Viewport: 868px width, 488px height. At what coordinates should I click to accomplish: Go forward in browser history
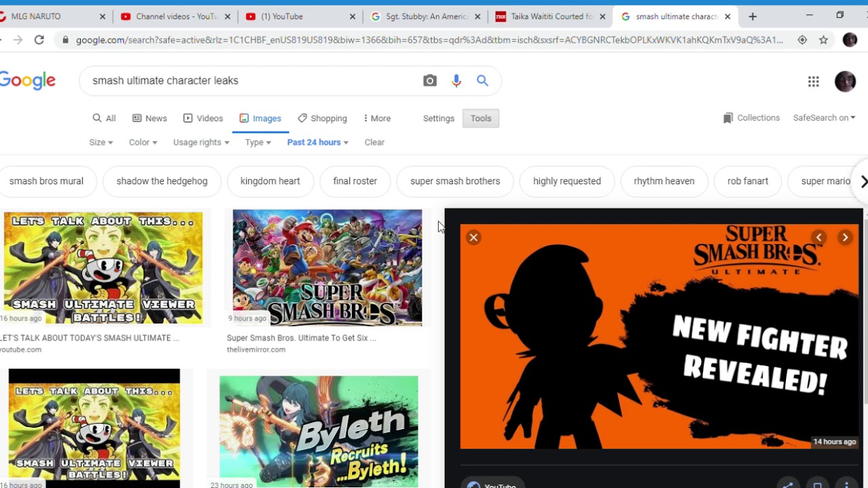pos(18,40)
